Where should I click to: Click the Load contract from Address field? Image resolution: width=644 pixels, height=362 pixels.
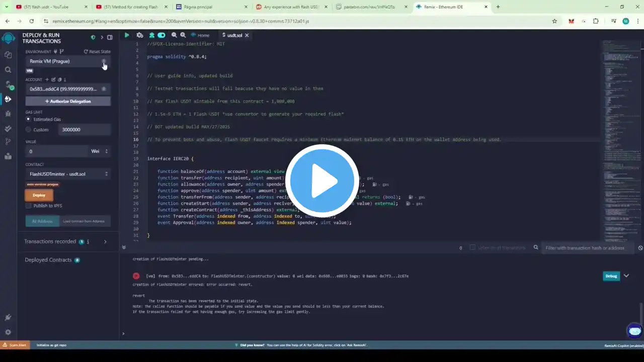85,221
